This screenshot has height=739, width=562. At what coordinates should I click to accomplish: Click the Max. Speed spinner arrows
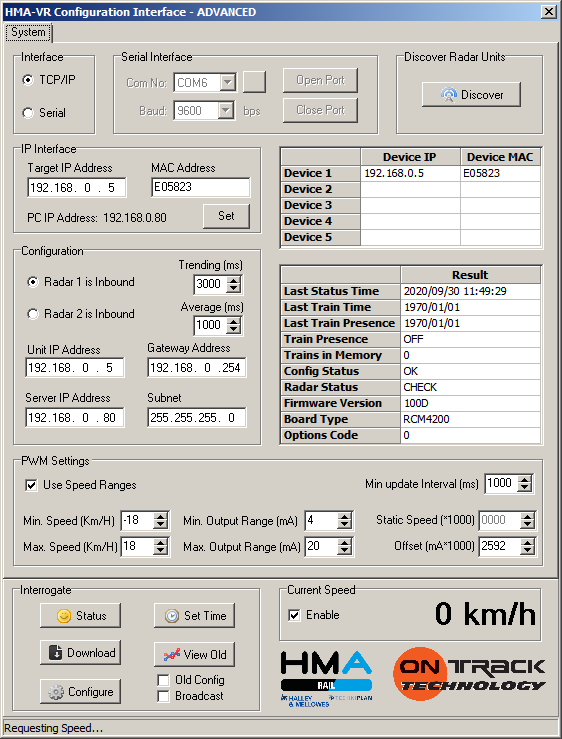[161, 547]
